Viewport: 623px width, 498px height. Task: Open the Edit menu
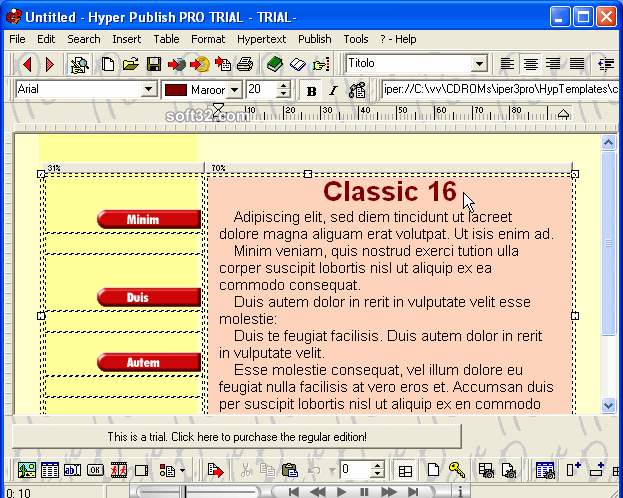(46, 39)
